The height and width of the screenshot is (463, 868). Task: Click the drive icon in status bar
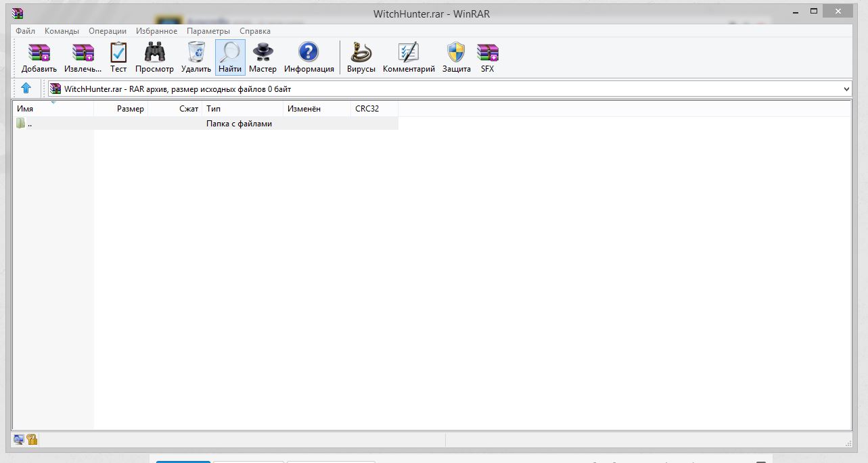18,439
